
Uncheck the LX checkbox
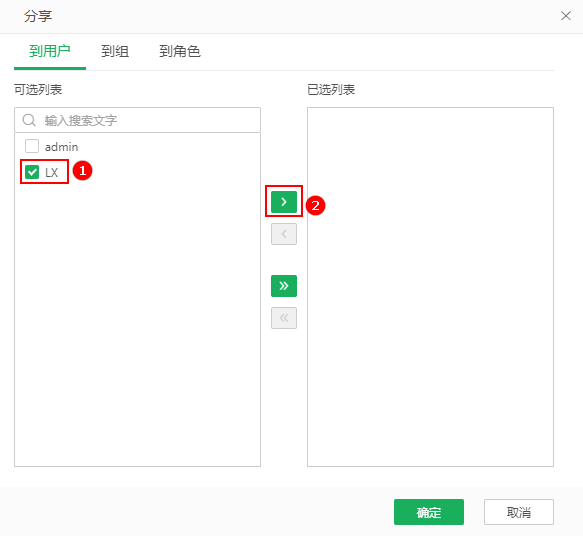pos(32,172)
